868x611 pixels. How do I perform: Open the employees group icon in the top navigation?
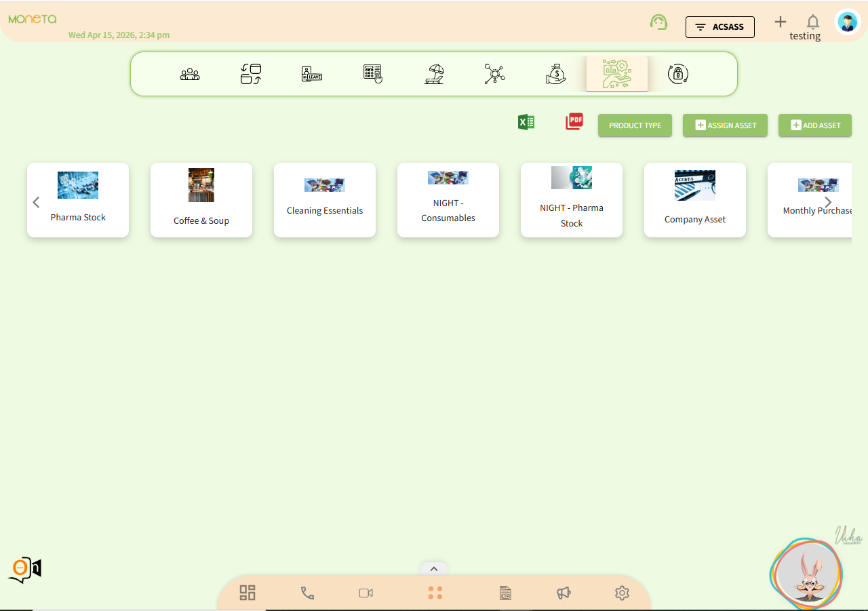pos(190,74)
